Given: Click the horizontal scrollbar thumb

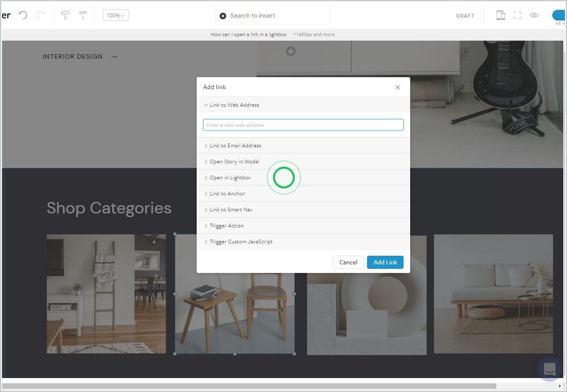Looking at the screenshot, I should coord(249,386).
